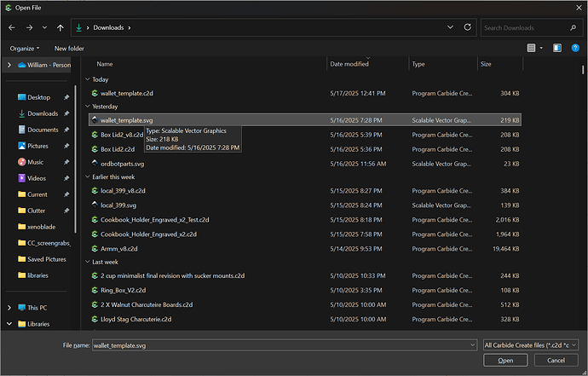Screen dimensions: 588x376
Task: Open Pictures from quick access
Action: click(37, 146)
